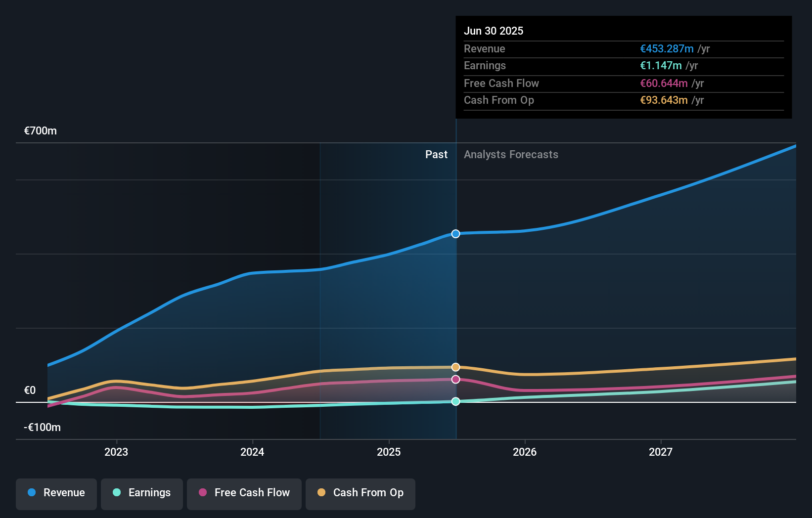
Task: Click the orange Cash From Op marker
Action: click(x=455, y=367)
